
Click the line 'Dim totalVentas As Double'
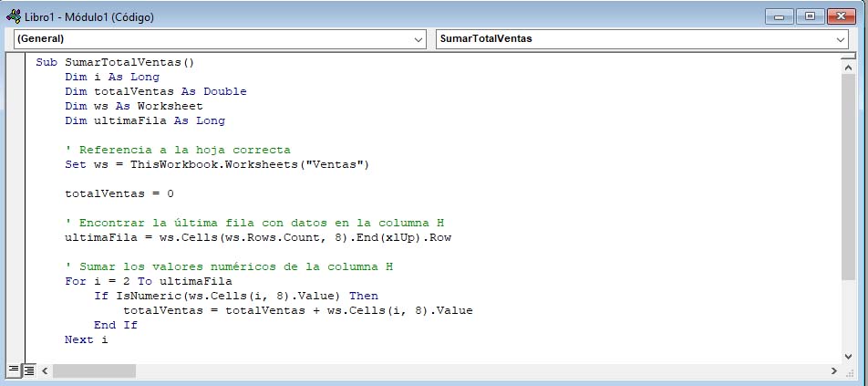coord(156,91)
